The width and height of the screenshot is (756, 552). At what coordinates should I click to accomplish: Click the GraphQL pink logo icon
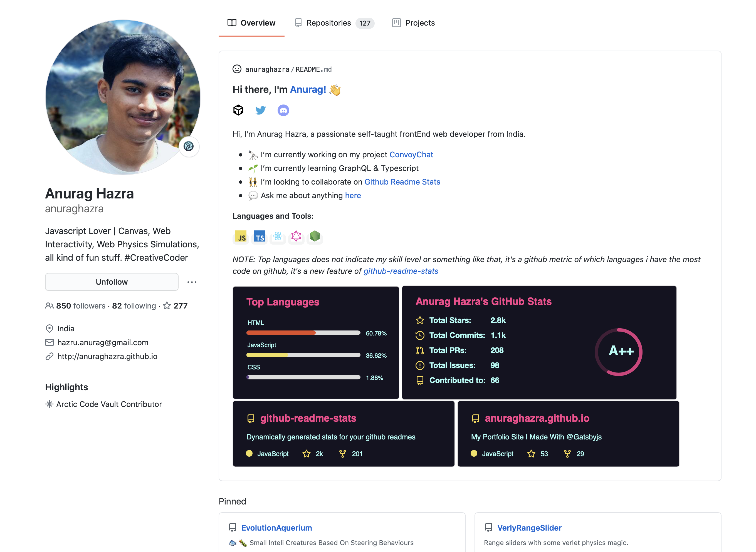[x=296, y=236]
